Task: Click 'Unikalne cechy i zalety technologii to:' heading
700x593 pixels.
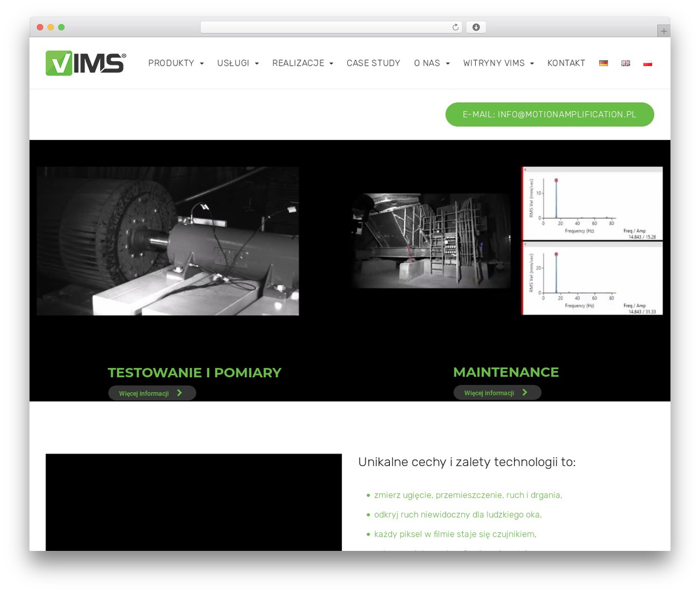Action: click(x=467, y=462)
